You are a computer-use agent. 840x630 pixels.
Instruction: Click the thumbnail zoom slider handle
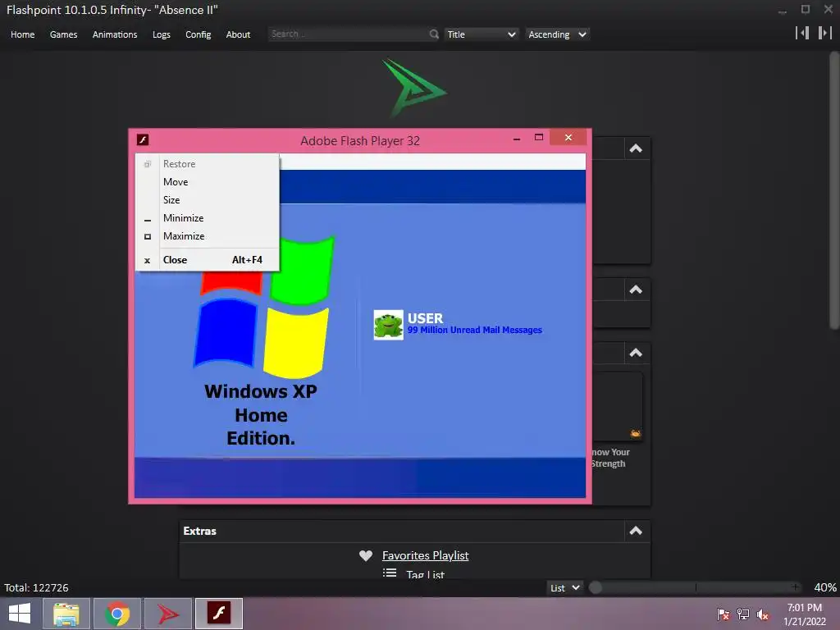click(x=596, y=587)
